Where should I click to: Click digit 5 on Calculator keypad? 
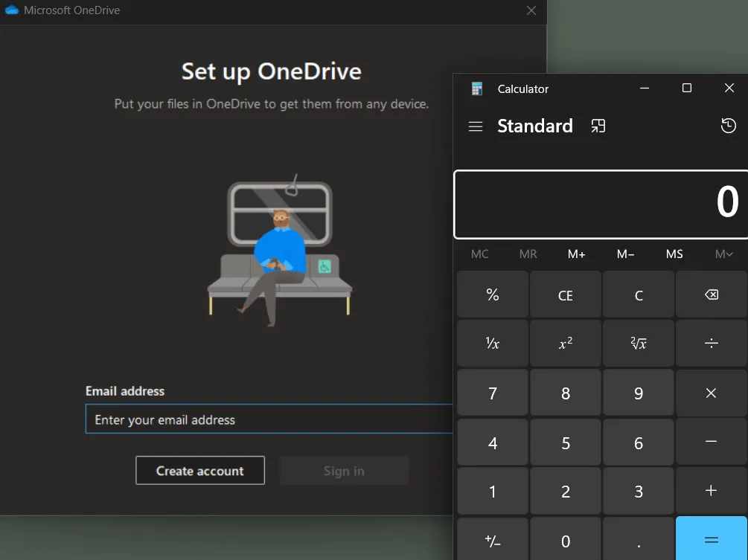point(566,442)
